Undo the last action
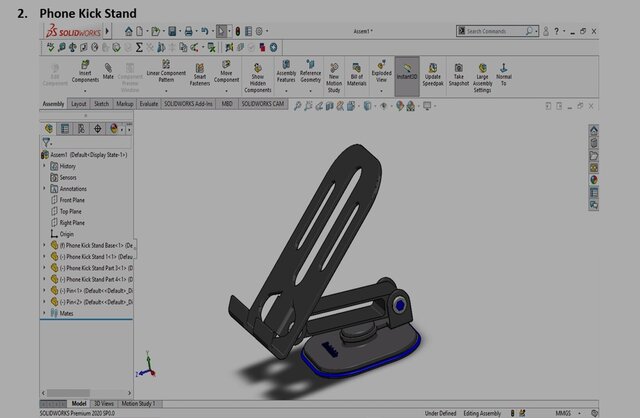This screenshot has width=640, height=418. click(205, 31)
